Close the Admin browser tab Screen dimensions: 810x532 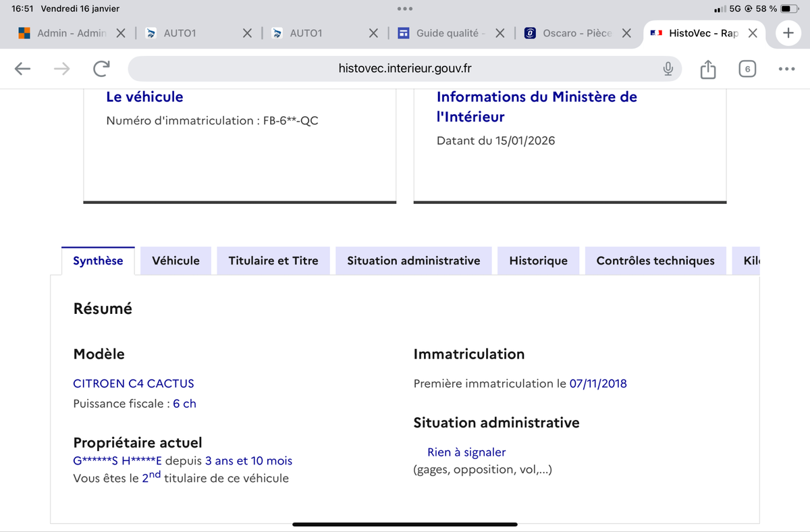(120, 33)
